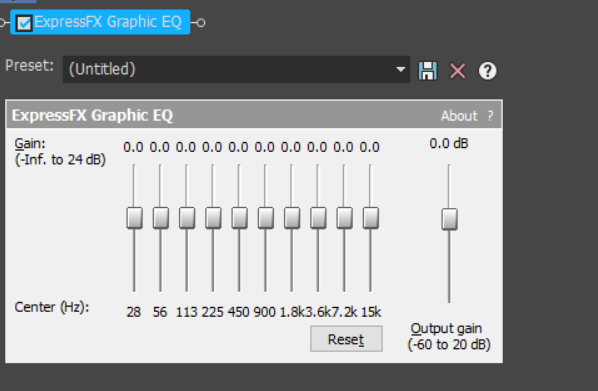598x391 pixels.
Task: Select the ExpressFX Graphic EQ chain item
Action: (x=100, y=22)
